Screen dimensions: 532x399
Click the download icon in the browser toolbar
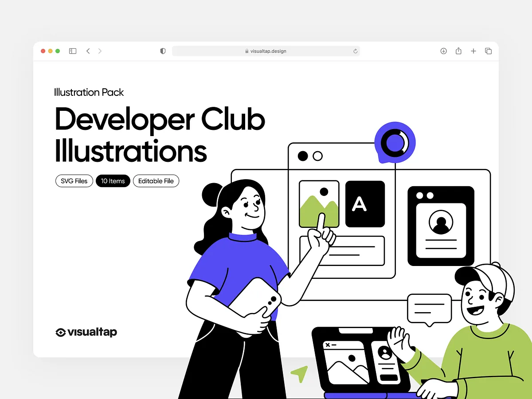(x=443, y=51)
